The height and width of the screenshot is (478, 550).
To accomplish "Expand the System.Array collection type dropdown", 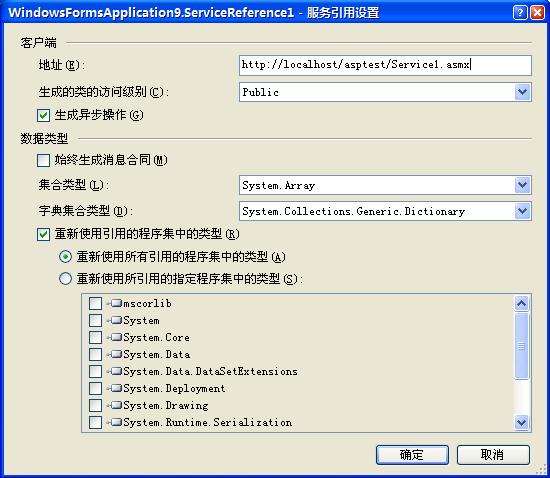I will (385, 185).
